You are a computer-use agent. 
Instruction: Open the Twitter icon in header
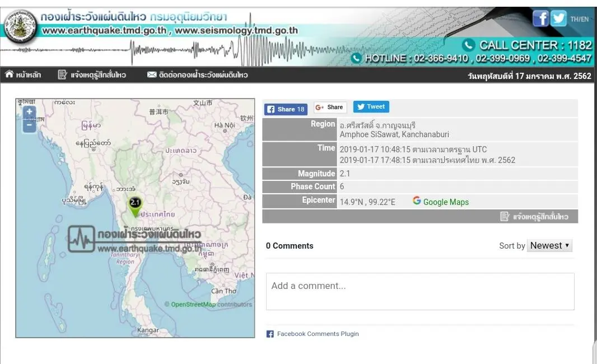558,18
